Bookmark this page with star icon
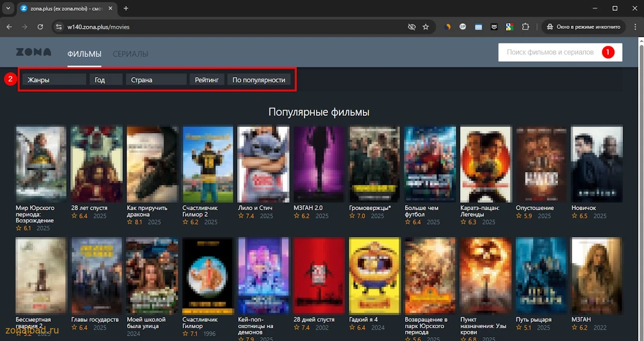The image size is (644, 341). 426,27
